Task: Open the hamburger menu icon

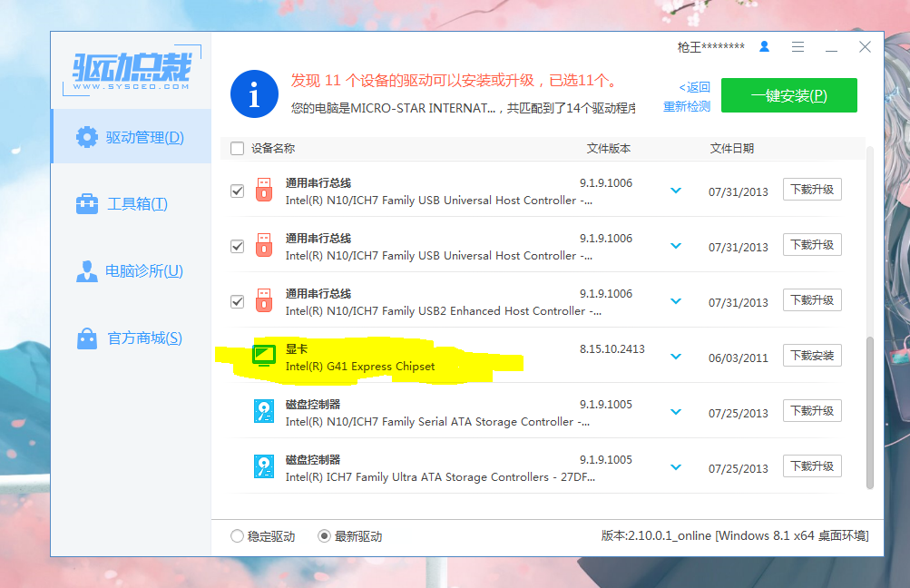Action: [x=798, y=47]
